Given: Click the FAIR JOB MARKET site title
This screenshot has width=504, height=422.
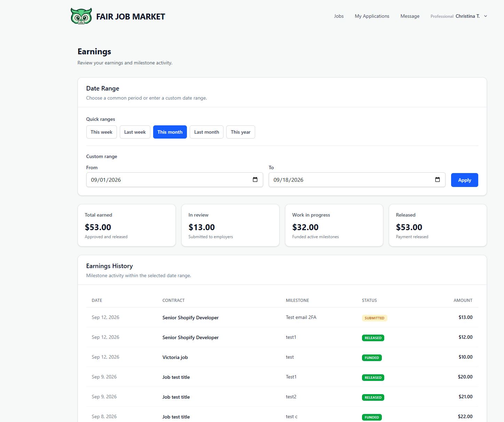Looking at the screenshot, I should 131,16.
